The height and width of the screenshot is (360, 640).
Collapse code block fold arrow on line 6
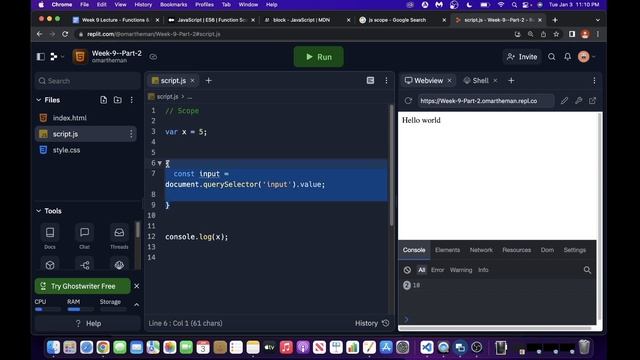pyautogui.click(x=160, y=163)
